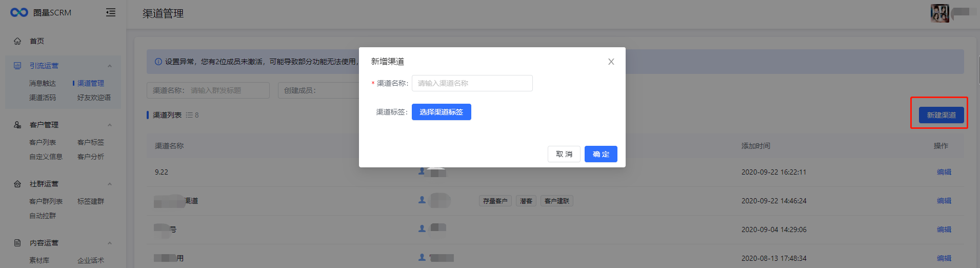Click the user avatar in top right
Viewport: 980px width, 268px height.
[x=939, y=13]
